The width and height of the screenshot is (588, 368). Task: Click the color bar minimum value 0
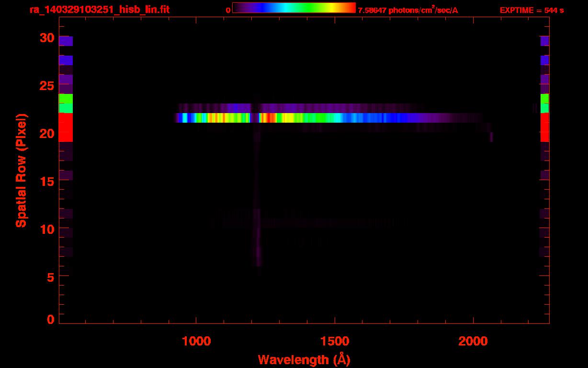tap(228, 10)
